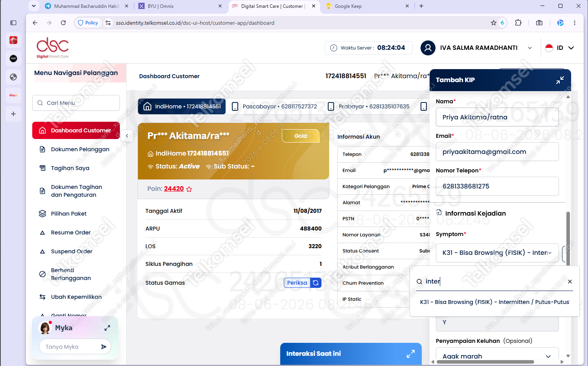
Task: Click the Tambah KIP vertical scrollbar
Action: 568,238
